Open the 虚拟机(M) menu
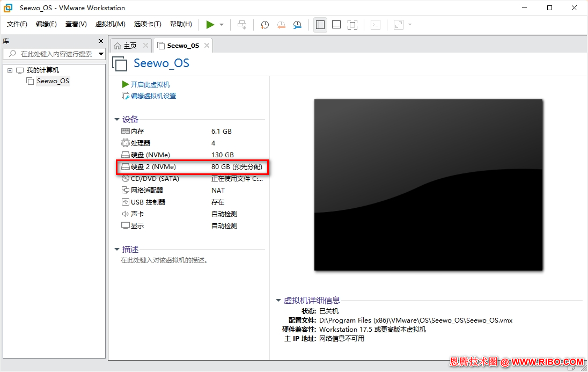 (111, 24)
